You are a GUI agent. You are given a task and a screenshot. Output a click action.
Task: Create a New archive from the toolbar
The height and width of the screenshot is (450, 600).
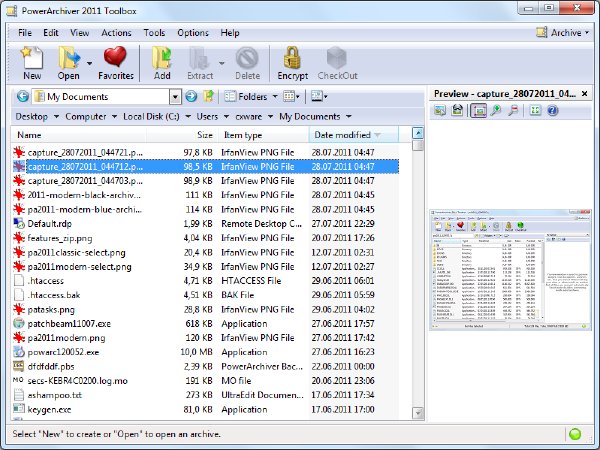pos(32,63)
